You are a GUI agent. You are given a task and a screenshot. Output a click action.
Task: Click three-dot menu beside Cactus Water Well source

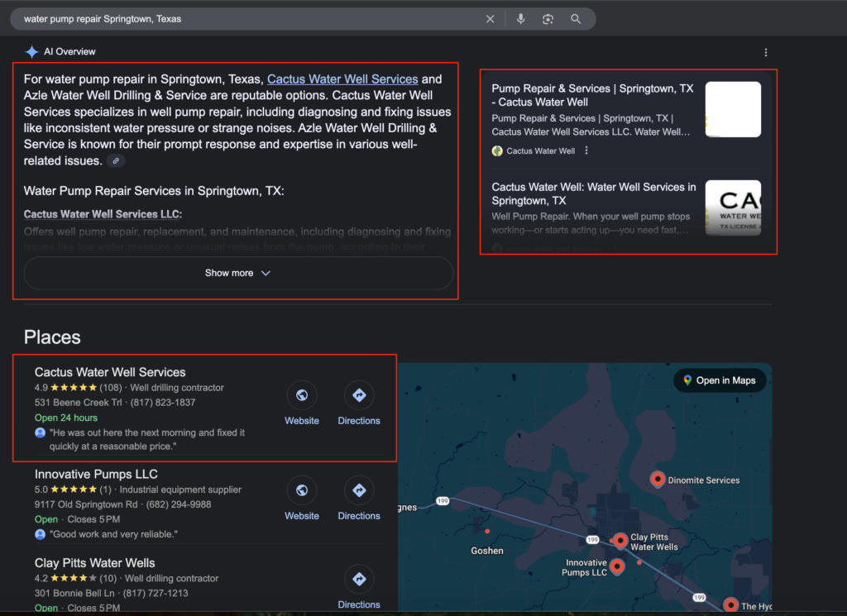[x=586, y=150]
